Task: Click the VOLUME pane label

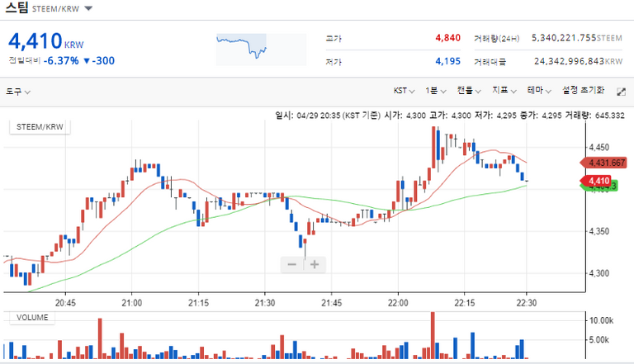Action: click(x=32, y=318)
